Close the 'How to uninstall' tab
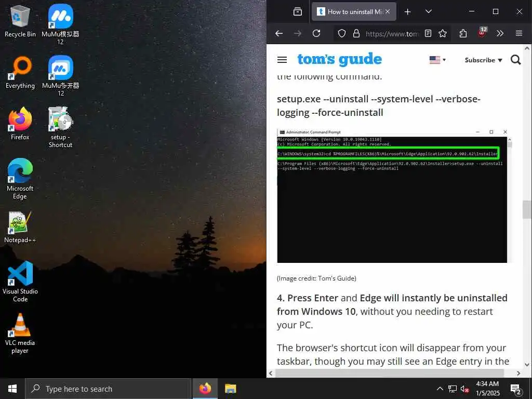This screenshot has height=399, width=532. pyautogui.click(x=388, y=11)
